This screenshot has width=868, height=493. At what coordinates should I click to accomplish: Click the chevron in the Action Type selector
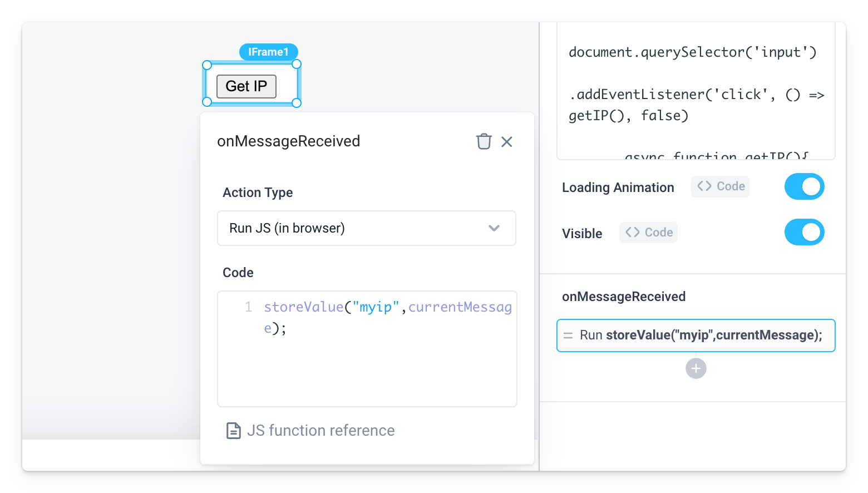494,228
